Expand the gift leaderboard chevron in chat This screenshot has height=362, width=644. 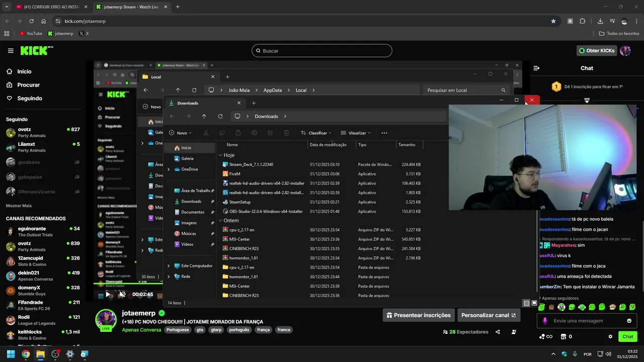click(587, 101)
